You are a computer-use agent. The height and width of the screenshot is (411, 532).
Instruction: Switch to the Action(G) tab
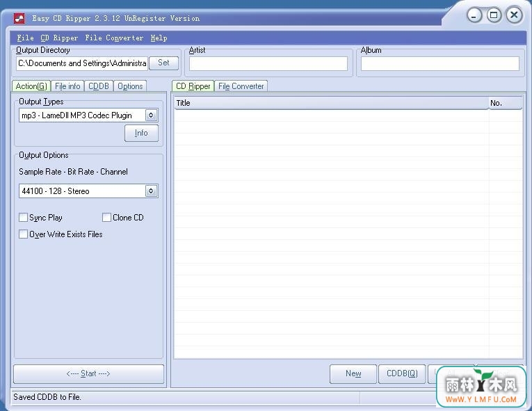pyautogui.click(x=31, y=86)
